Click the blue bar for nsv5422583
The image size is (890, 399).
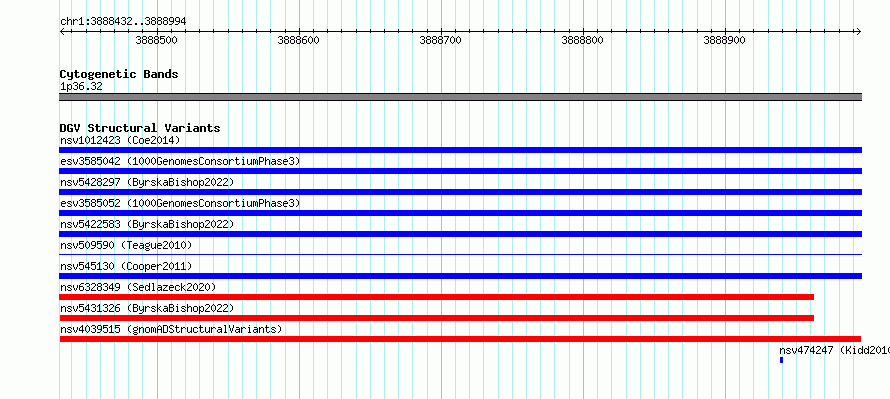click(x=460, y=234)
